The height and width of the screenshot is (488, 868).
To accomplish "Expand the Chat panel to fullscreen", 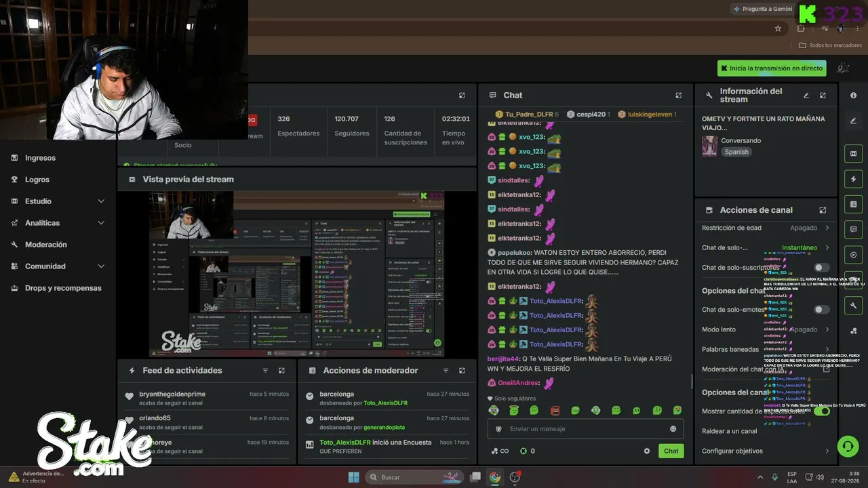I will click(678, 96).
